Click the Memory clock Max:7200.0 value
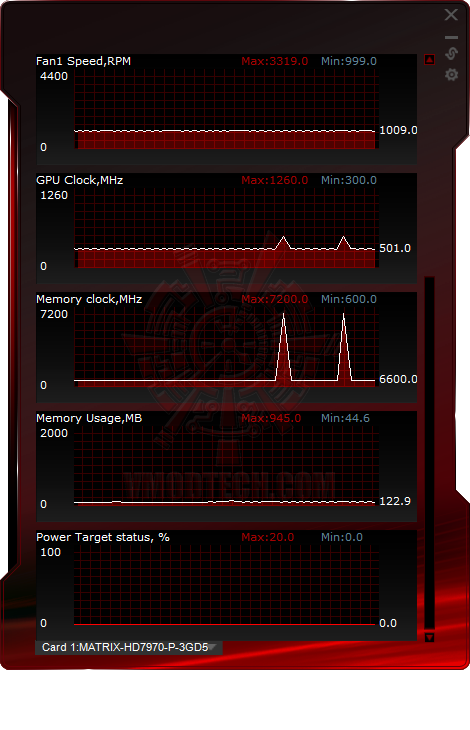Screen dimensions: 470x730 (275, 299)
